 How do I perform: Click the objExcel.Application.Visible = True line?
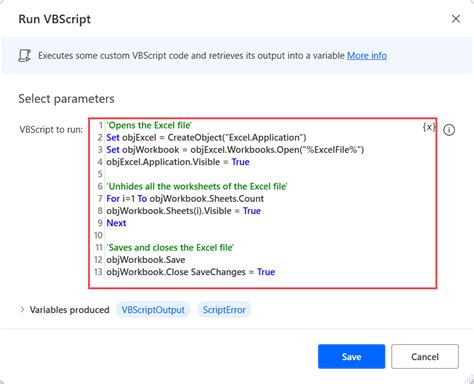178,162
